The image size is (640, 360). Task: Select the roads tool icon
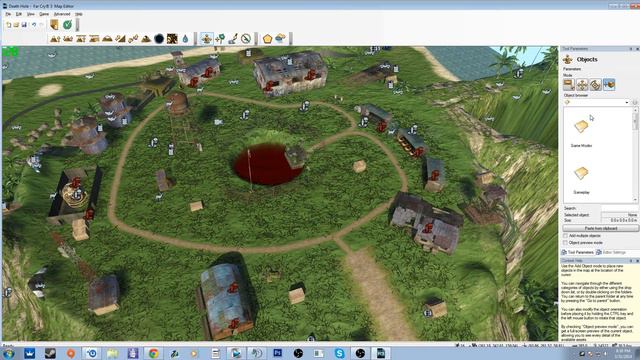point(233,39)
